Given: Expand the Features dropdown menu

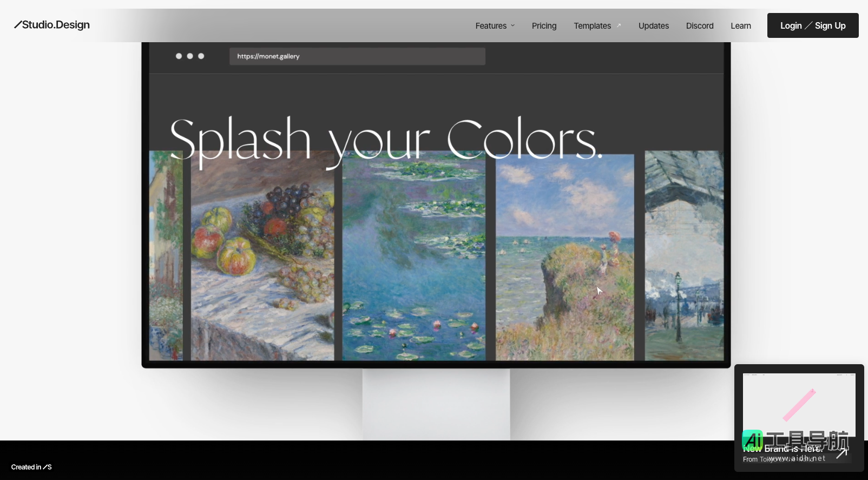Looking at the screenshot, I should (495, 26).
